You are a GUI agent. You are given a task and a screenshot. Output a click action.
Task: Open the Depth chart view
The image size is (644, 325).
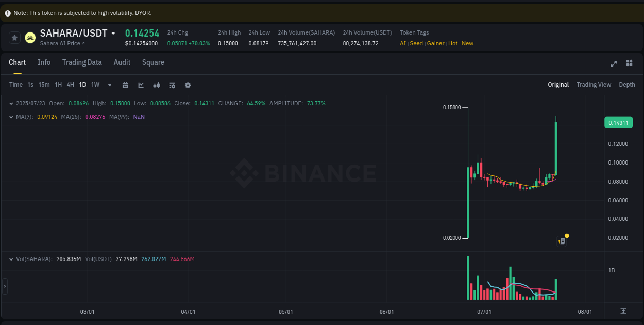tap(626, 84)
